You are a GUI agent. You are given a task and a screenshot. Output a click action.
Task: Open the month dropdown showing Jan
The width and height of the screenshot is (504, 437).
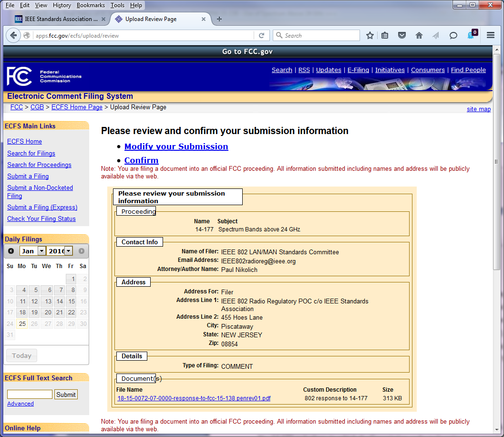[33, 251]
